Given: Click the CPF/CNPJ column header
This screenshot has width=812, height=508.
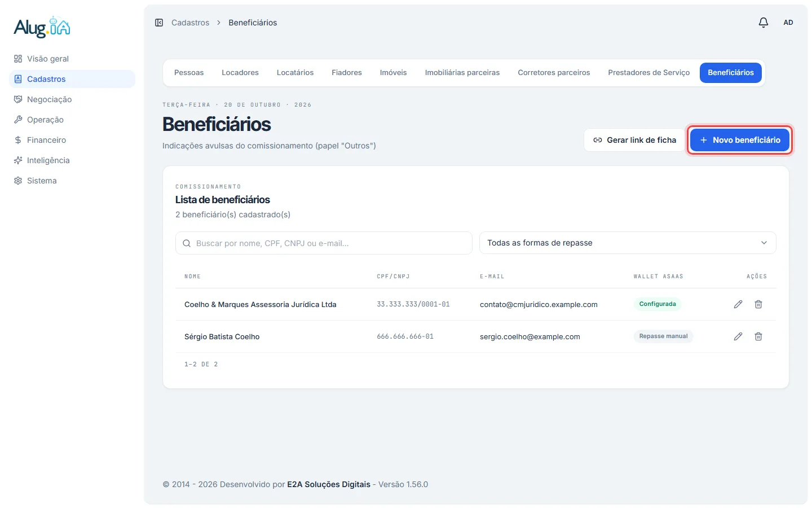Looking at the screenshot, I should pyautogui.click(x=393, y=277).
